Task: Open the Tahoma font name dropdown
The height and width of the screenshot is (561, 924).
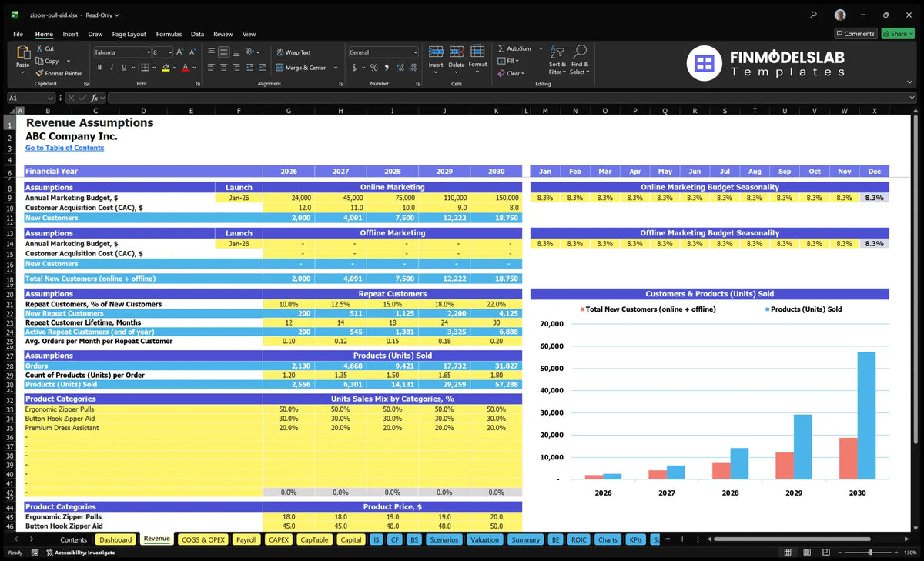Action: click(147, 52)
